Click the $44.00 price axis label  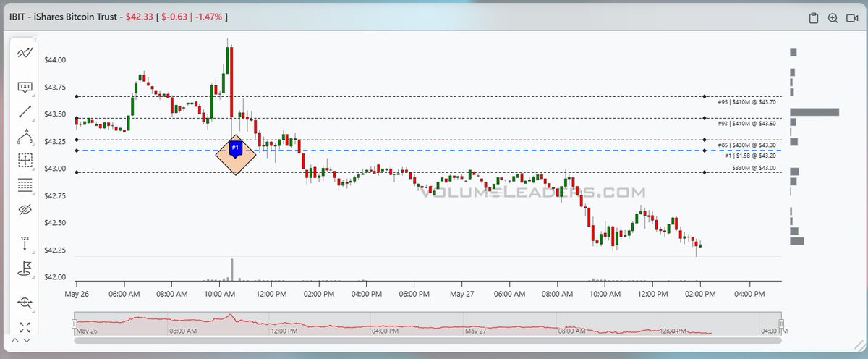pos(55,60)
